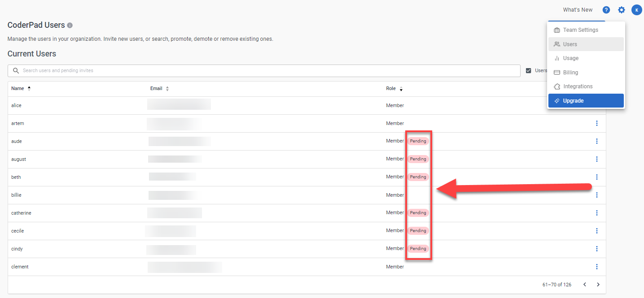Click the Upgrade button
The image size is (644, 298).
tap(586, 101)
